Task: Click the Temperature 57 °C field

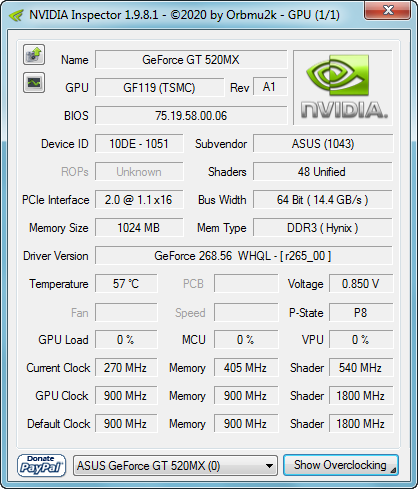Action: click(126, 284)
